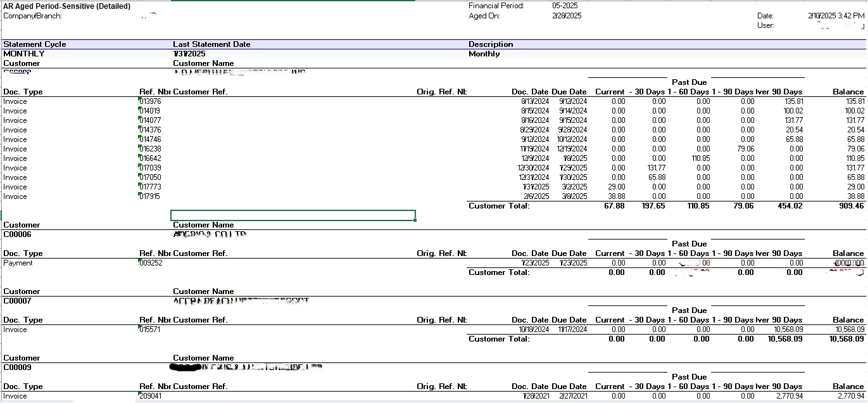This screenshot has width=868, height=403.
Task: Select invoice reference number 013976
Action: pyautogui.click(x=150, y=101)
